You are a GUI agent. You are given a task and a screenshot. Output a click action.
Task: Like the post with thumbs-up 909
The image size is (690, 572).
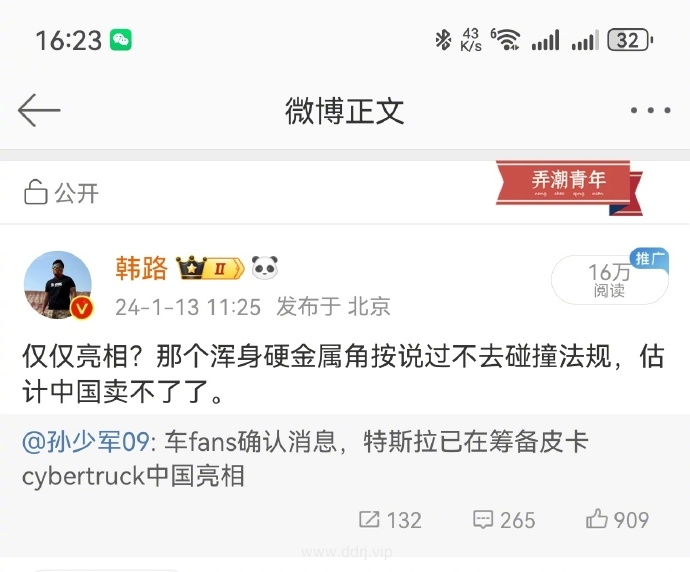[x=597, y=518]
